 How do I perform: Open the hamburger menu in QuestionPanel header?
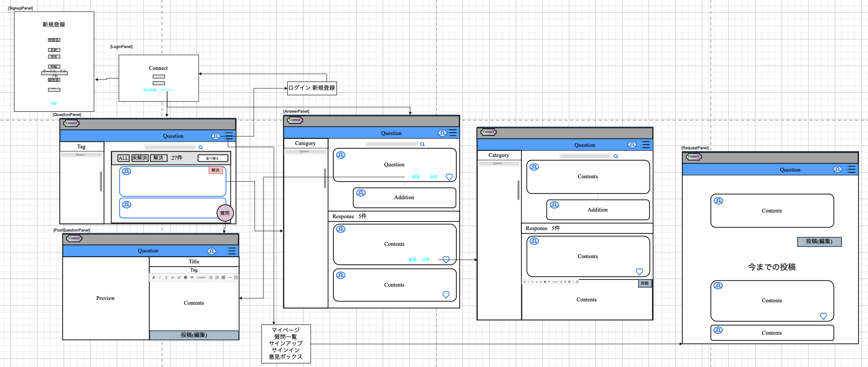[x=229, y=136]
